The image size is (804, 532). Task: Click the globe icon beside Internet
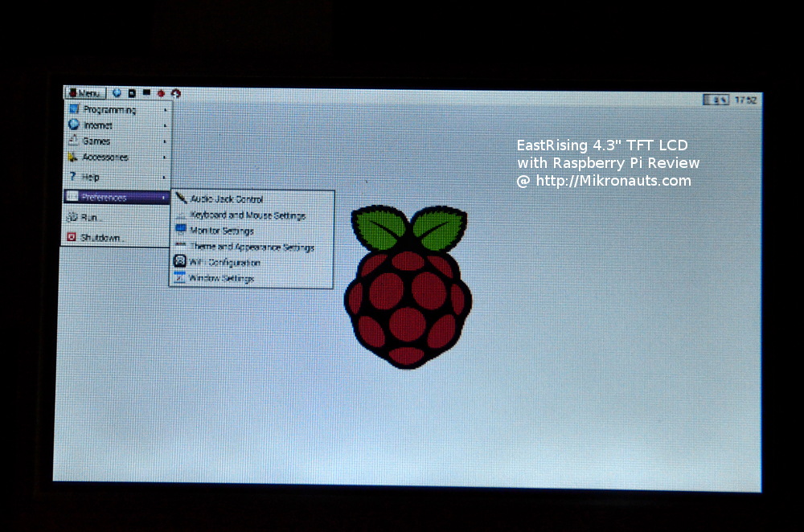coord(74,125)
